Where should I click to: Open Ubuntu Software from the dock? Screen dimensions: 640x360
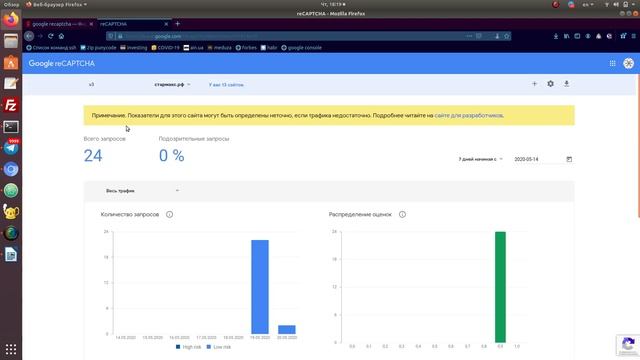tap(11, 62)
